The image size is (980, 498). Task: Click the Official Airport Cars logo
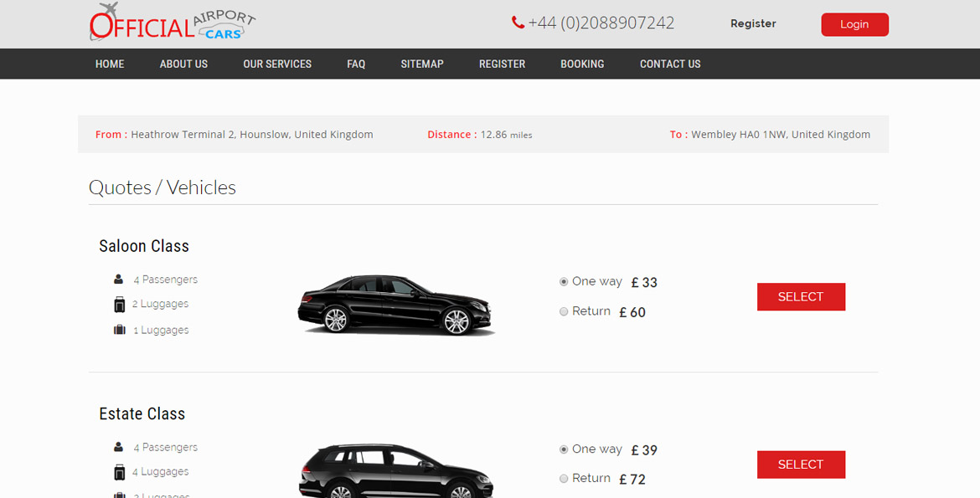pyautogui.click(x=172, y=23)
